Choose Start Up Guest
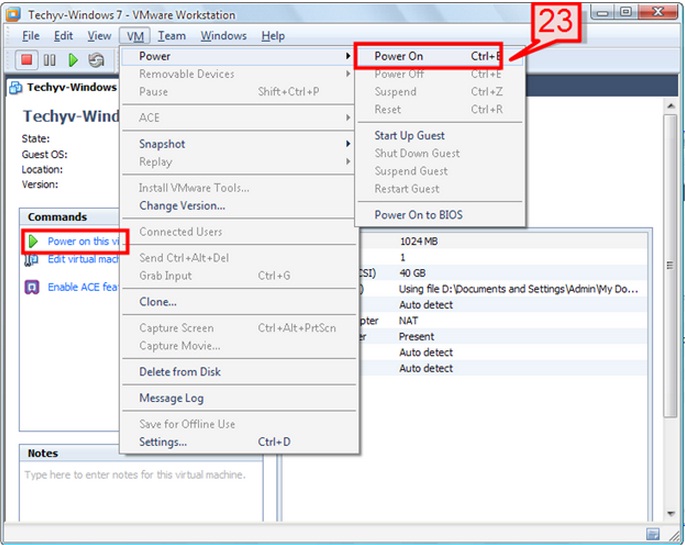 click(439, 136)
